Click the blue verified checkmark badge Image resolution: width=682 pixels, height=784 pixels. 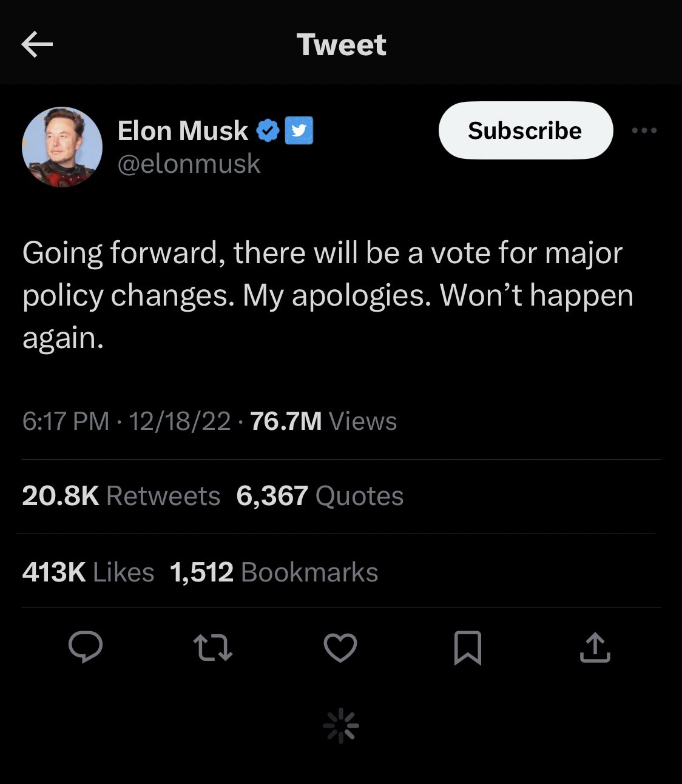coord(268,130)
